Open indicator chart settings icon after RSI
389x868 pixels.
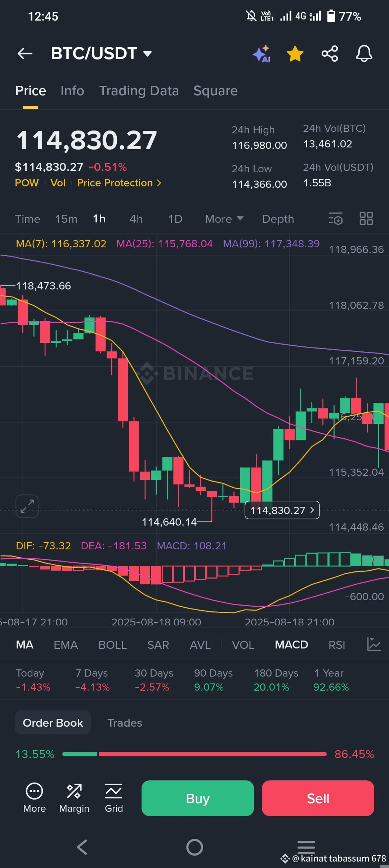pos(374,645)
